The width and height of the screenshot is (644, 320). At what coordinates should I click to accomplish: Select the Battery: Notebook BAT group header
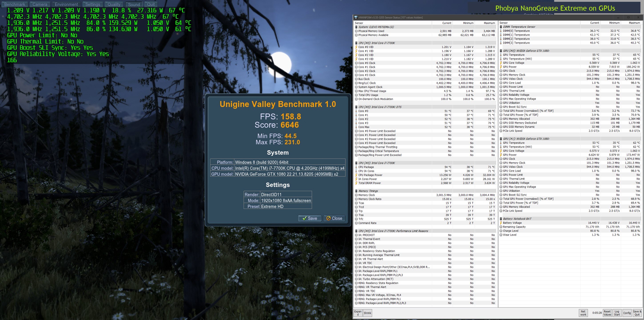(517, 219)
